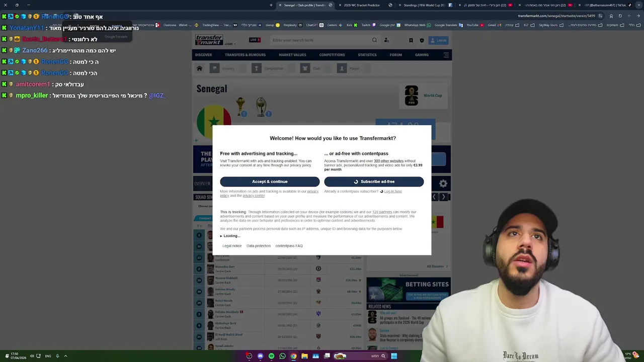Click the previous arrow on the squad panel
This screenshot has height=362, width=644.
click(x=434, y=197)
